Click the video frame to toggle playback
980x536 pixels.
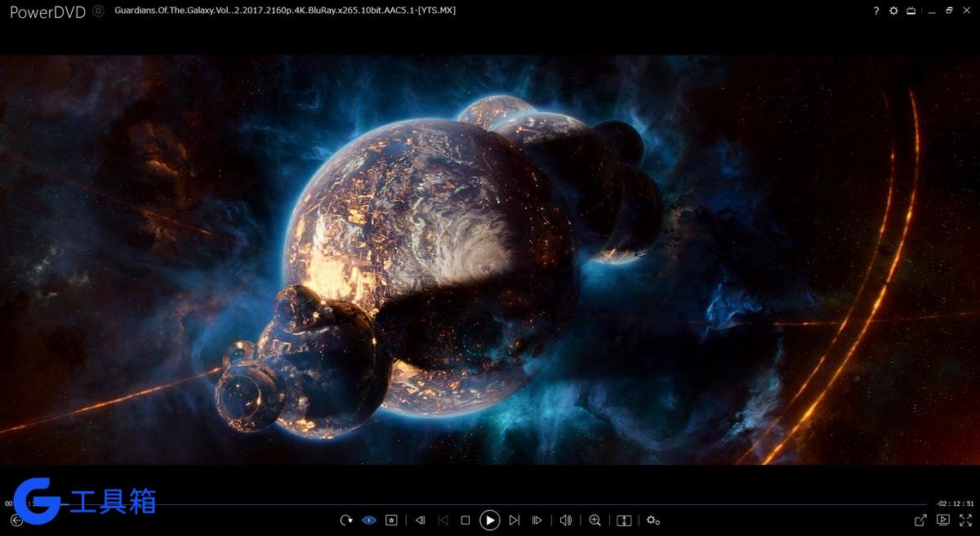coord(490,260)
